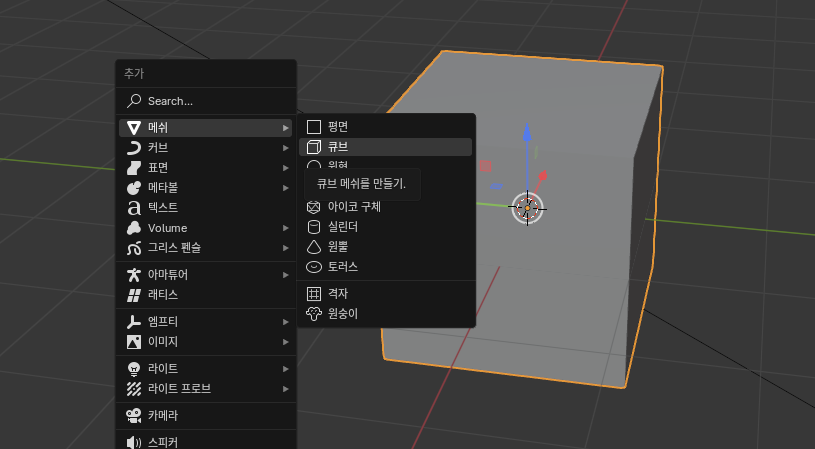
Task: Click the grid icon beside 격자
Action: 314,294
